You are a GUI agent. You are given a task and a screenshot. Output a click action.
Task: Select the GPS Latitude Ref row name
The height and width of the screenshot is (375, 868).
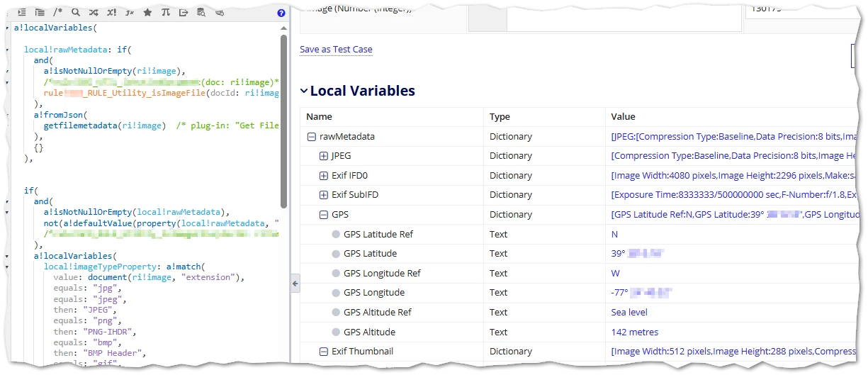(x=378, y=234)
